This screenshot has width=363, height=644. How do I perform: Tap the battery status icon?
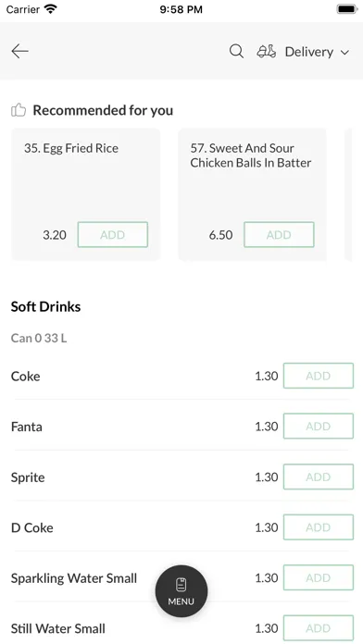(x=347, y=9)
